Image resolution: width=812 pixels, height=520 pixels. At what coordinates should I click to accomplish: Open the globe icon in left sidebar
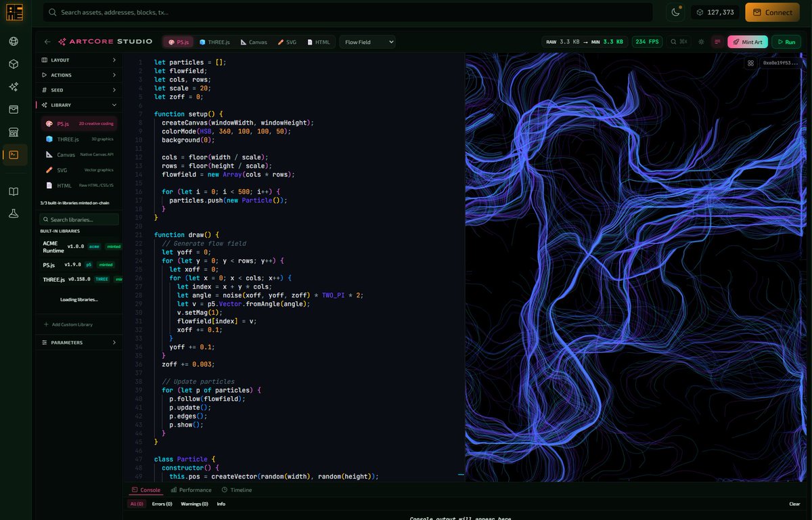(x=14, y=41)
